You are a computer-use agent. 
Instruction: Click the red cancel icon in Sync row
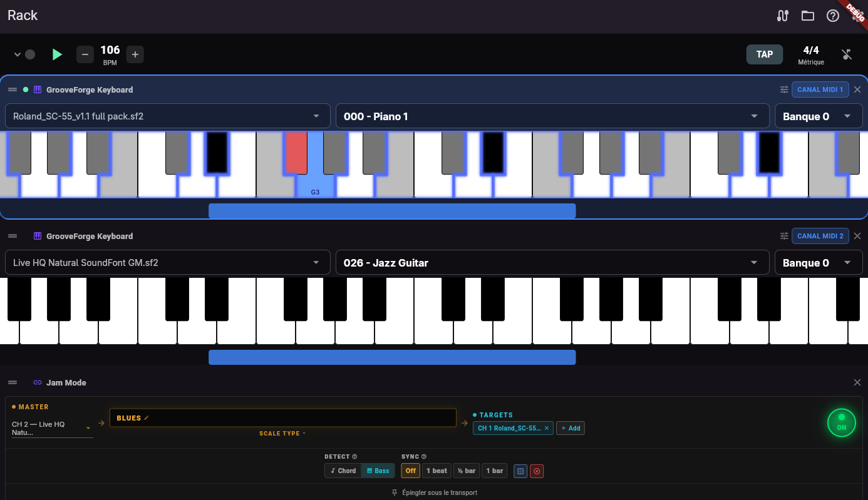point(537,471)
